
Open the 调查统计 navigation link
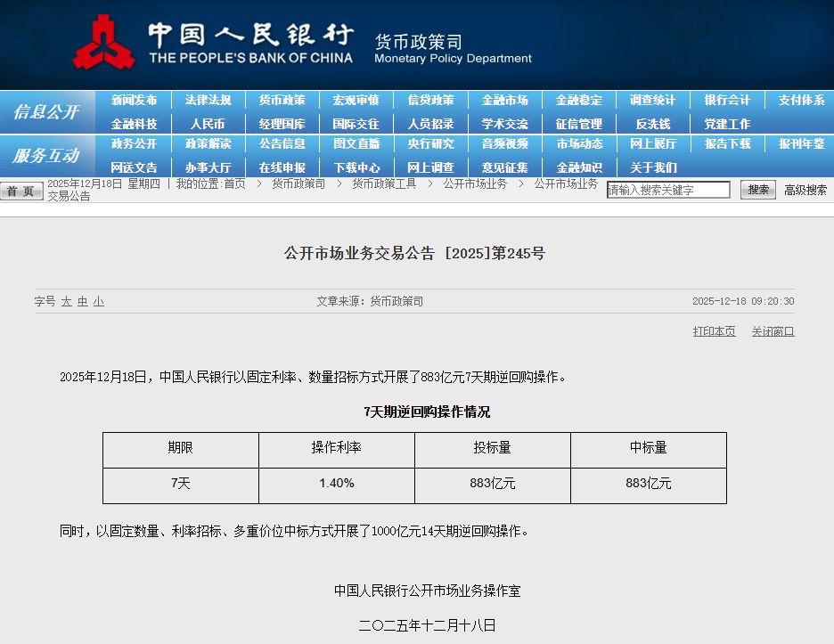coord(652,101)
